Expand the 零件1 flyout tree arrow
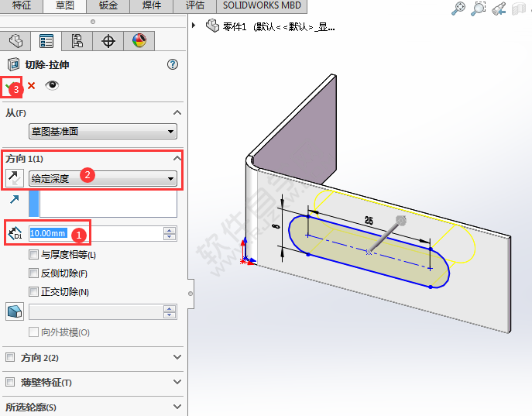Viewport: 532px width, 416px height. pyautogui.click(x=194, y=25)
